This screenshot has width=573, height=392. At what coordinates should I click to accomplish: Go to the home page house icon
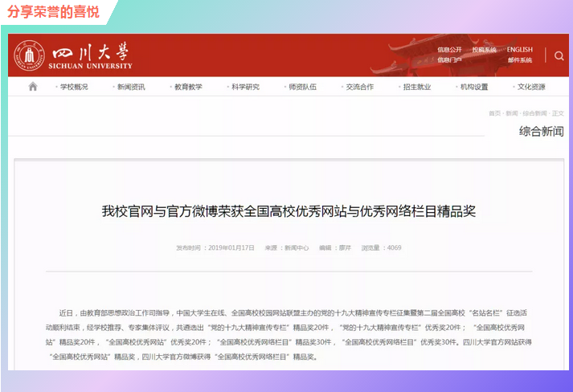[x=33, y=87]
